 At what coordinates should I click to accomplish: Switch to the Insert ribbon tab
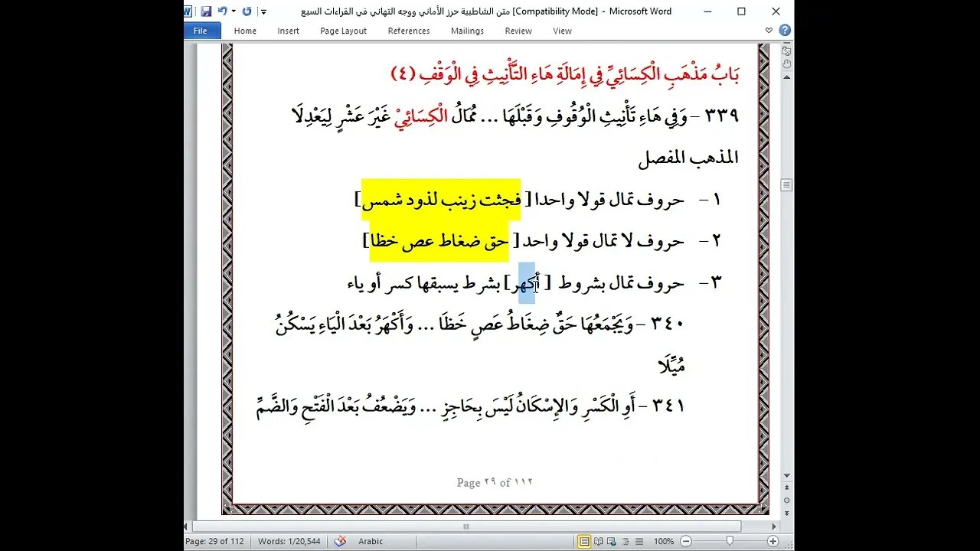(289, 31)
